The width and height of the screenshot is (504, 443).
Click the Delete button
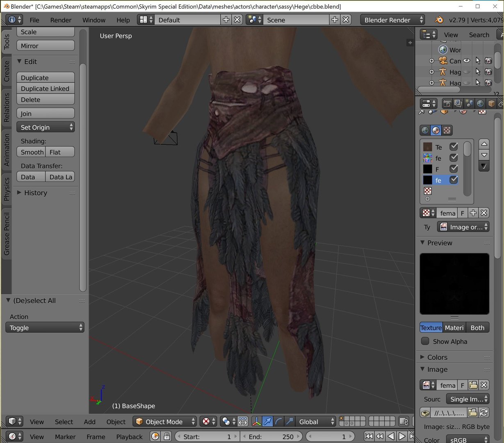[46, 100]
